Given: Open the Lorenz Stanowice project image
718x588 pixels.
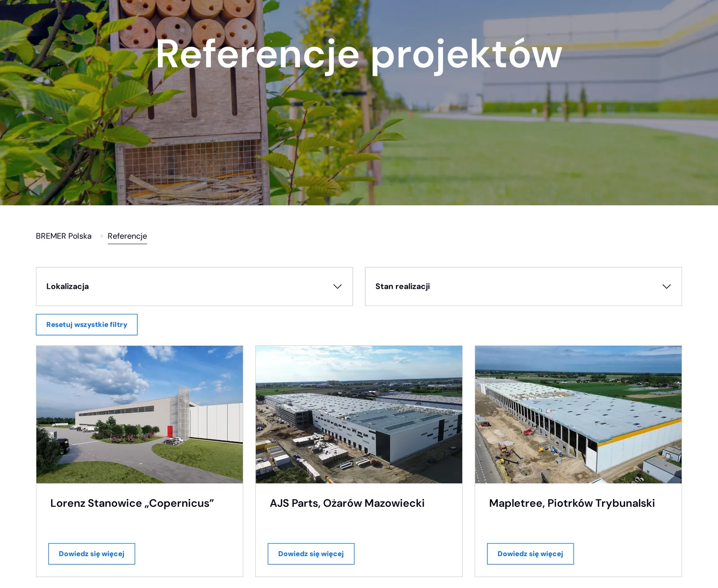Looking at the screenshot, I should [x=140, y=414].
